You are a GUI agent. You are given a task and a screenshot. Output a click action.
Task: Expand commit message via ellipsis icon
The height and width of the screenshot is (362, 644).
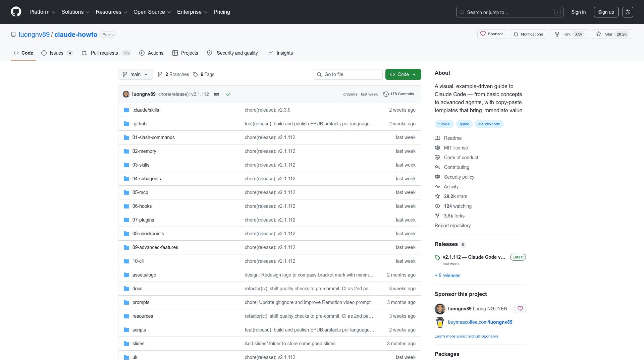coord(216,94)
